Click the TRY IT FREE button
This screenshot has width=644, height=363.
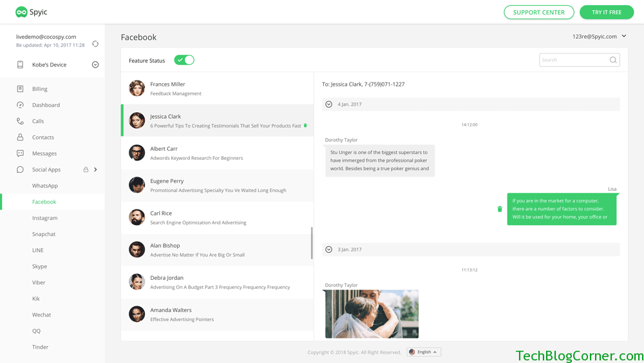(x=607, y=12)
